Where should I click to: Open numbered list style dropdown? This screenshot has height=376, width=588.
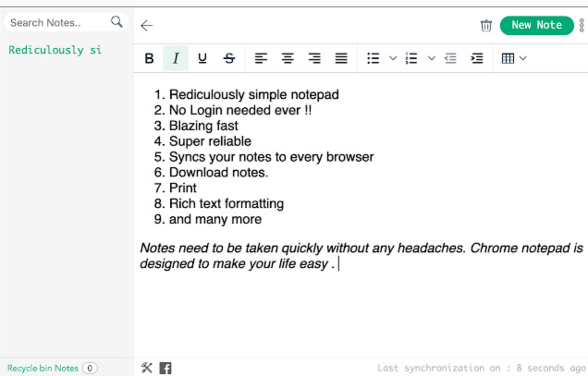click(431, 59)
